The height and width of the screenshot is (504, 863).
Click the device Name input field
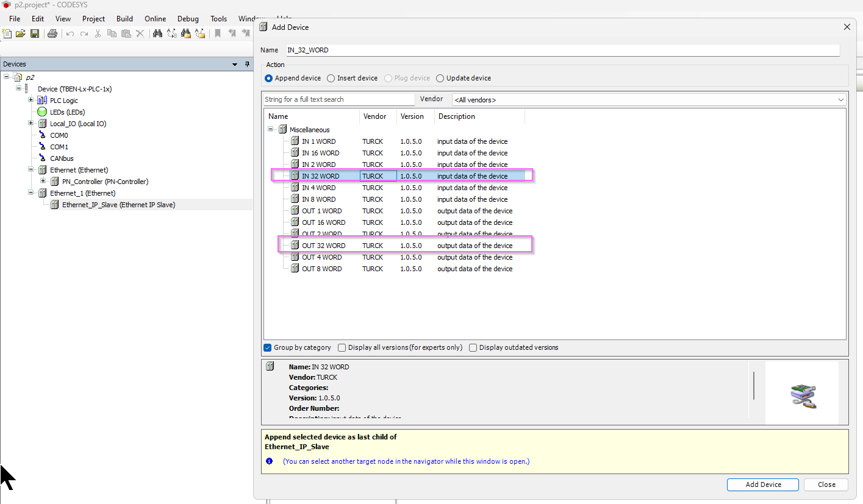pos(562,50)
